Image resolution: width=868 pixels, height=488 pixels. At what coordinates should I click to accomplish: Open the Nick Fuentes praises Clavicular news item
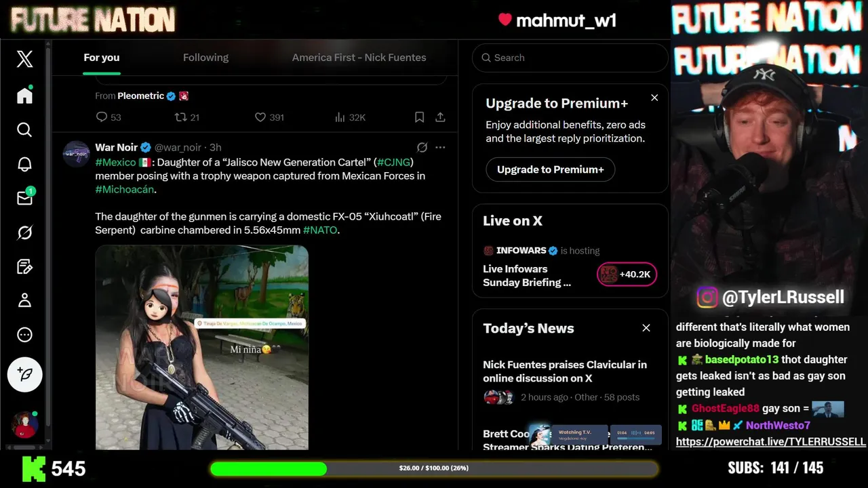click(565, 371)
